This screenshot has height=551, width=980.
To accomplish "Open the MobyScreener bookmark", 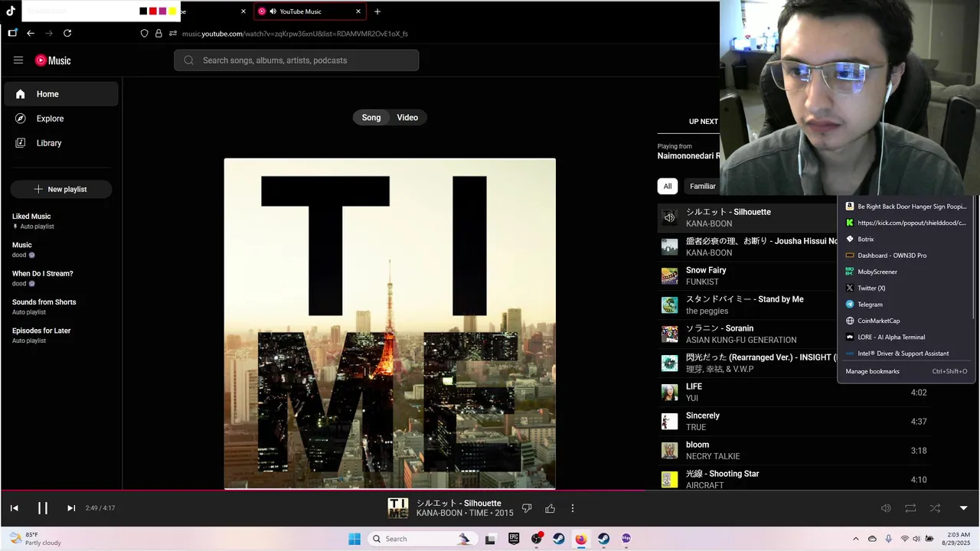I will [906, 272].
